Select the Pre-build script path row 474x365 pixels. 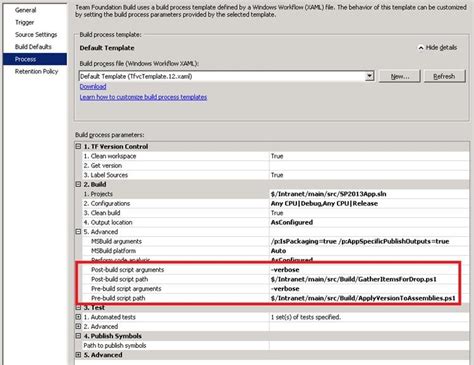pyautogui.click(x=275, y=298)
